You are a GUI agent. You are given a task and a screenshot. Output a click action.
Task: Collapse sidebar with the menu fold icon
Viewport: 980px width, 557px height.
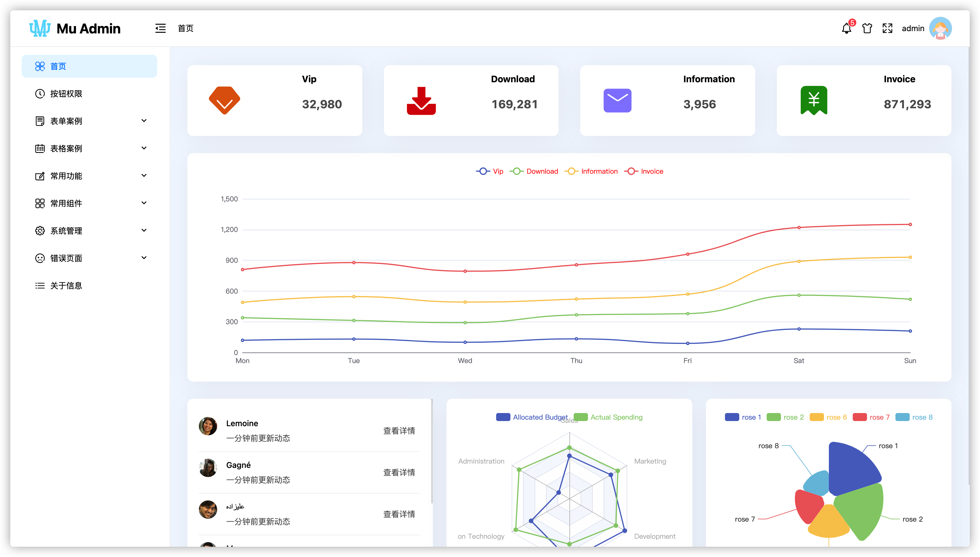pos(160,28)
